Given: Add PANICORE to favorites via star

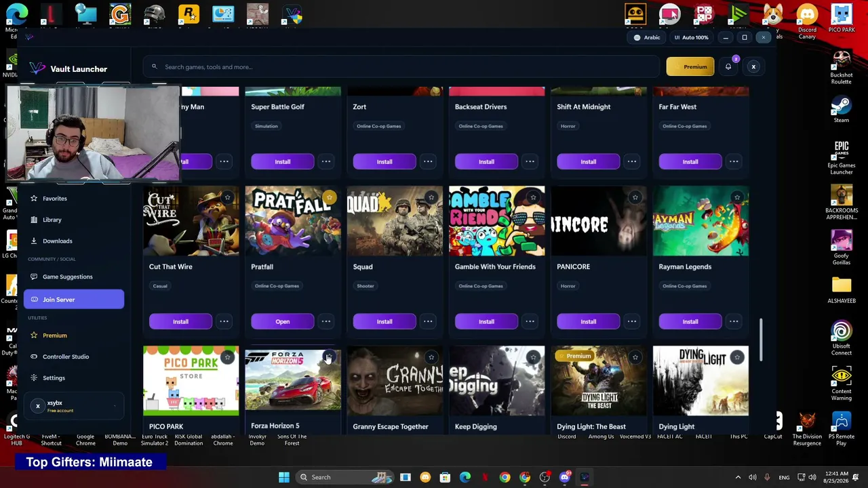Looking at the screenshot, I should 635,197.
